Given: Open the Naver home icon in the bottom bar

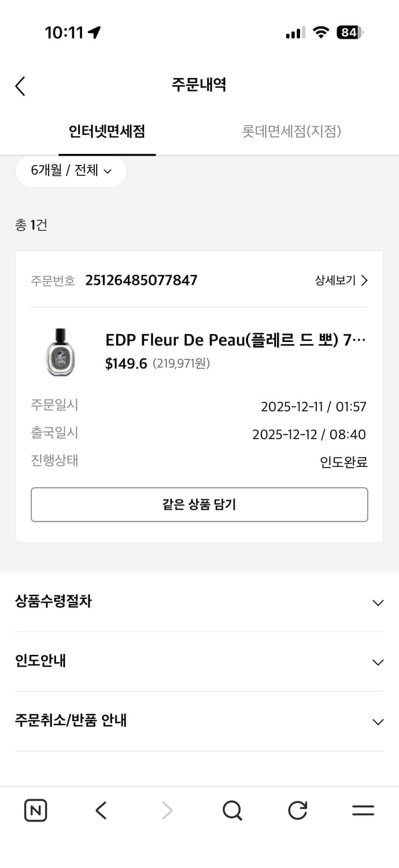Looking at the screenshot, I should [35, 810].
